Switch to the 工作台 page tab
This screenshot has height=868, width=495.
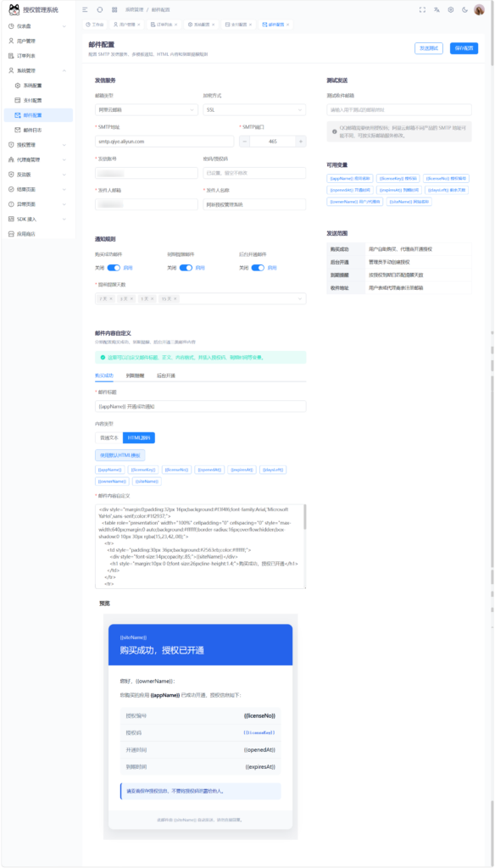95,25
